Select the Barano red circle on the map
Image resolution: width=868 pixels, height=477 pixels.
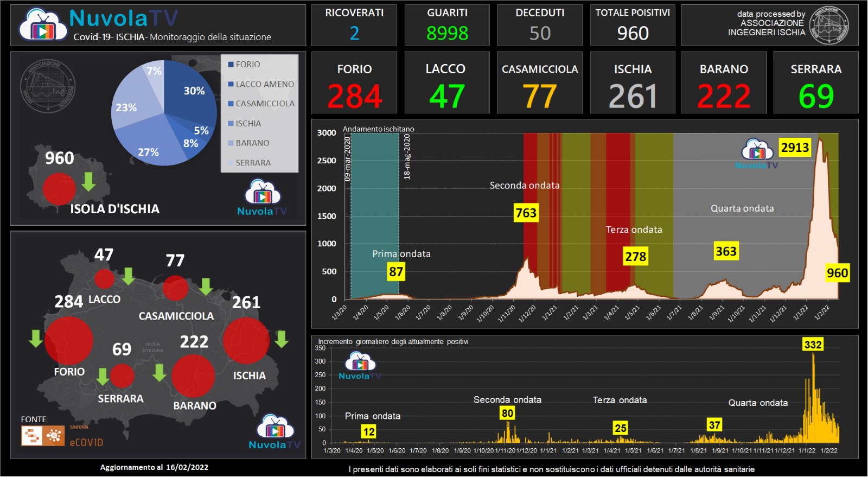pos(193,376)
